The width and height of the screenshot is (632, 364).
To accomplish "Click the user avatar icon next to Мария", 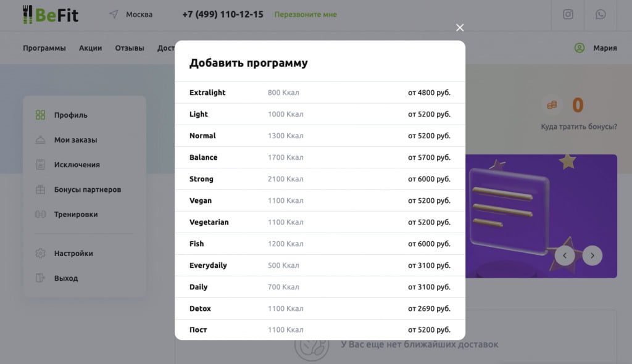I will 579,48.
